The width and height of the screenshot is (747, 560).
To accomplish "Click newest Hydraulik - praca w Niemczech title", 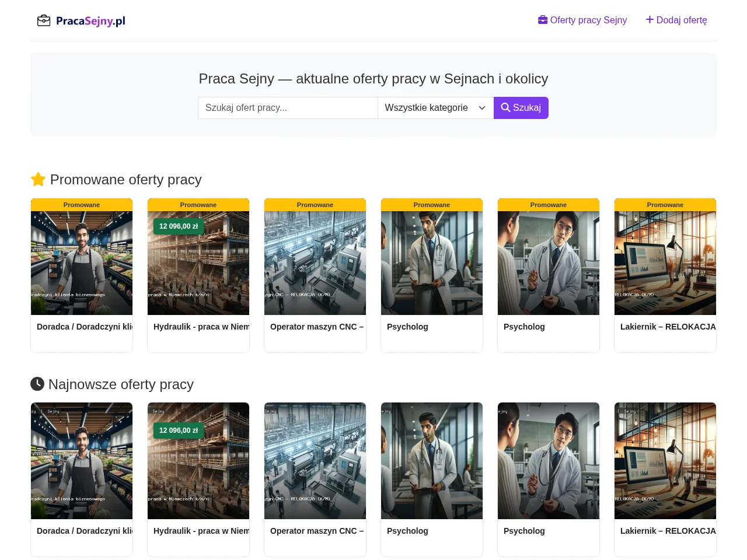I will point(201,531).
